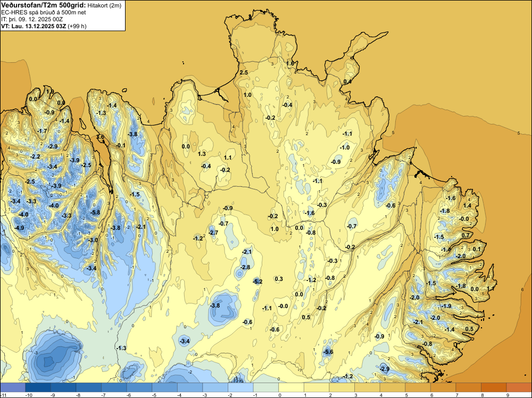Select the '-1.7' temperature value

[x=43, y=131]
